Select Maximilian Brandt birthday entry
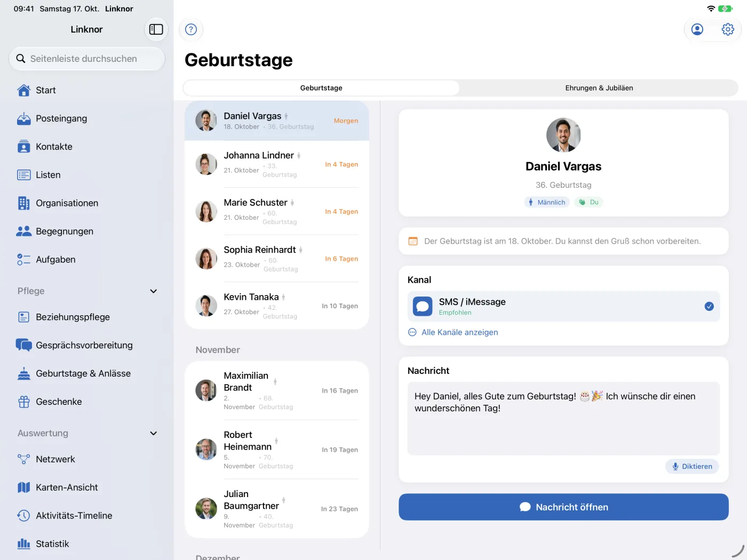 pyautogui.click(x=277, y=390)
